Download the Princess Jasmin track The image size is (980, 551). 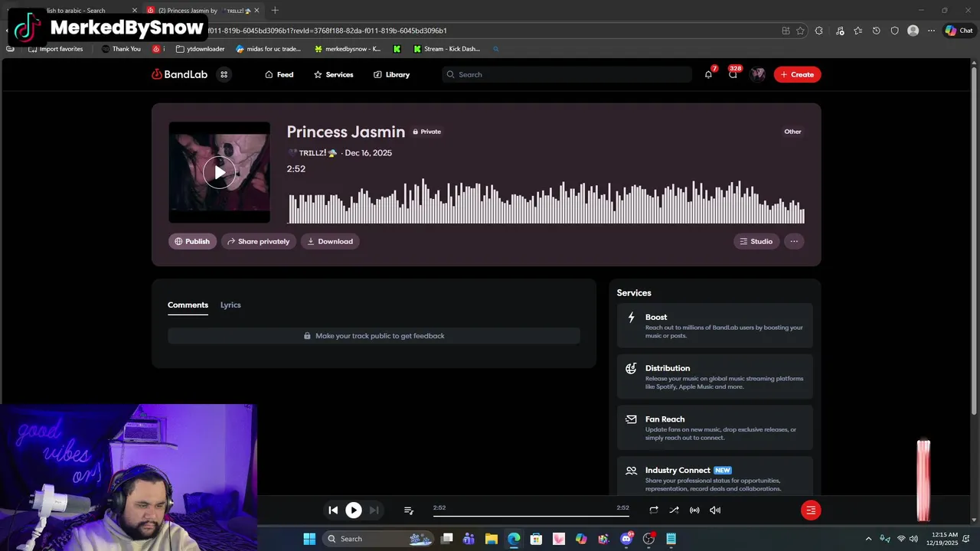pyautogui.click(x=330, y=241)
